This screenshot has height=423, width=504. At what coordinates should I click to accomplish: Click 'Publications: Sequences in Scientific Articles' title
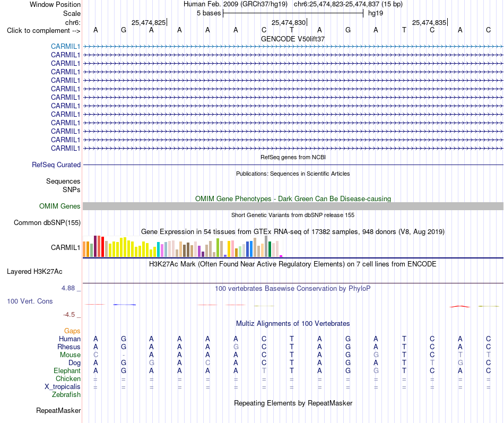(293, 174)
